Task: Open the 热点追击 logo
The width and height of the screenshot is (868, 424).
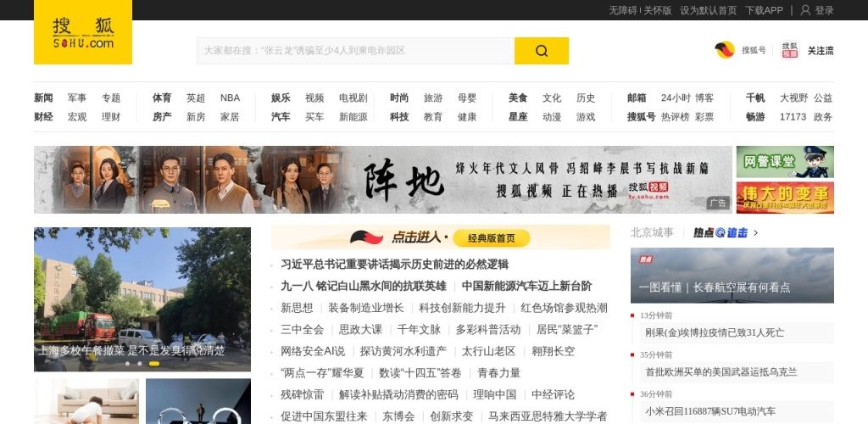Action: click(721, 232)
